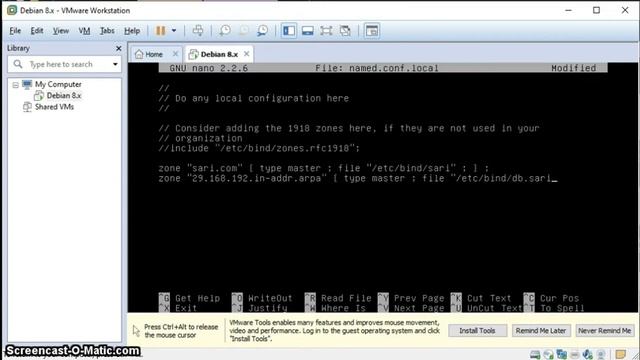The width and height of the screenshot is (640, 360).
Task: Select Debian 8.x in the library tree
Action: (x=63, y=96)
